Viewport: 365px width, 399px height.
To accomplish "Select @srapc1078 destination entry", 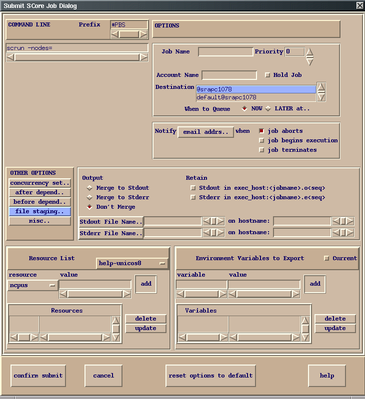I will coord(256,89).
